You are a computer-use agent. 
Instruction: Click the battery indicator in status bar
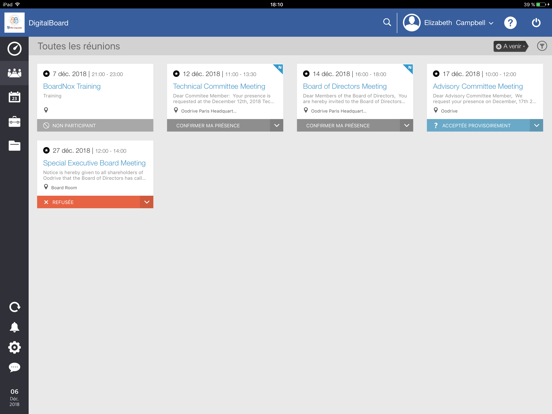point(541,4)
